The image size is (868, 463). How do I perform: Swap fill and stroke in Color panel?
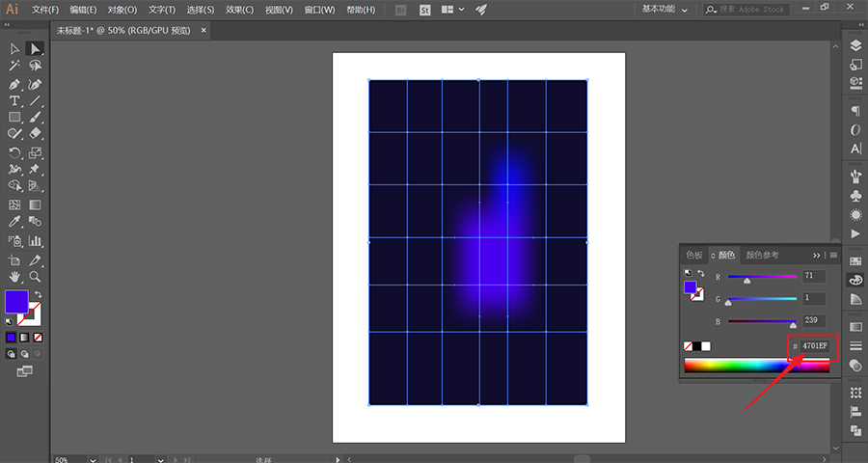[x=701, y=275]
